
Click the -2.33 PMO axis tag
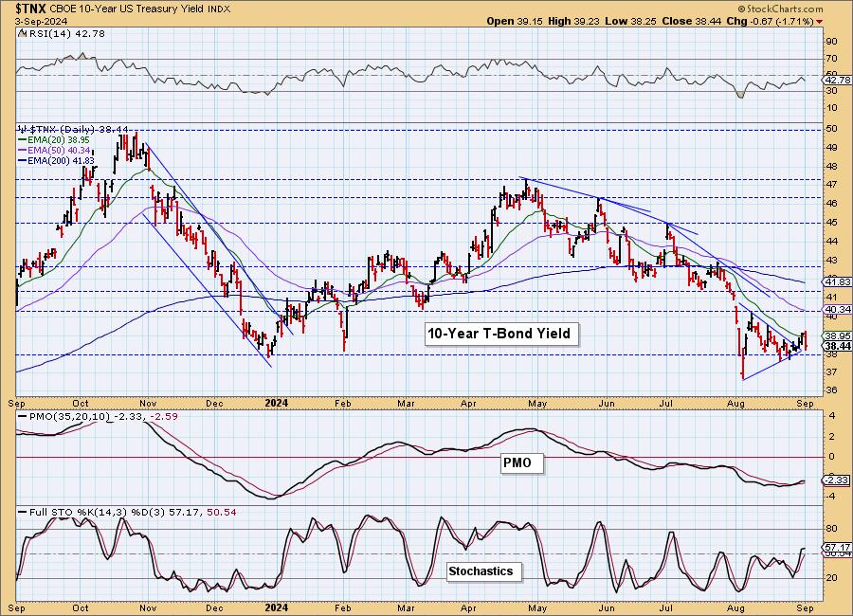click(x=837, y=480)
